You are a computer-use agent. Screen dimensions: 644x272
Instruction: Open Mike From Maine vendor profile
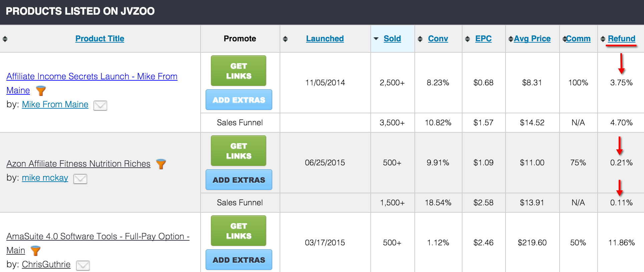[x=55, y=104]
